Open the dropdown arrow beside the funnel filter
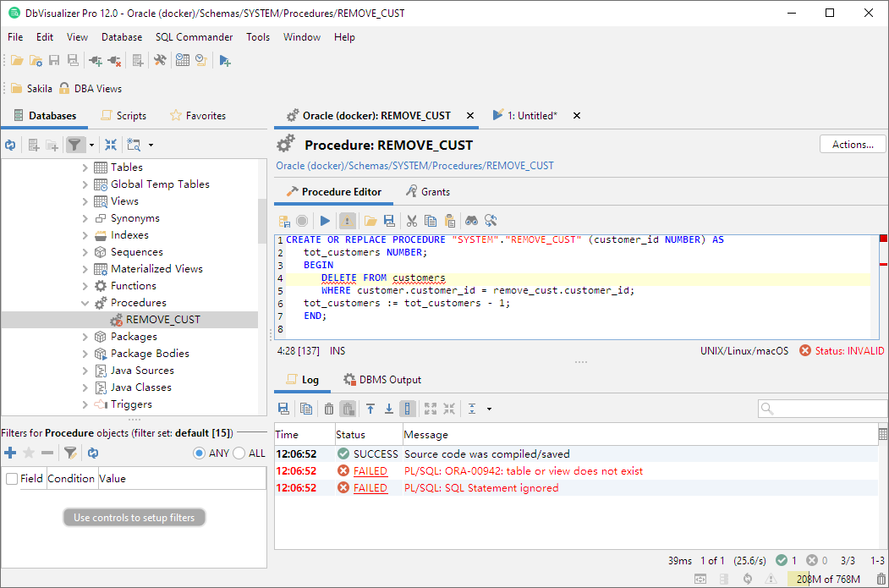Viewport: 889px width, 588px height. coord(91,146)
